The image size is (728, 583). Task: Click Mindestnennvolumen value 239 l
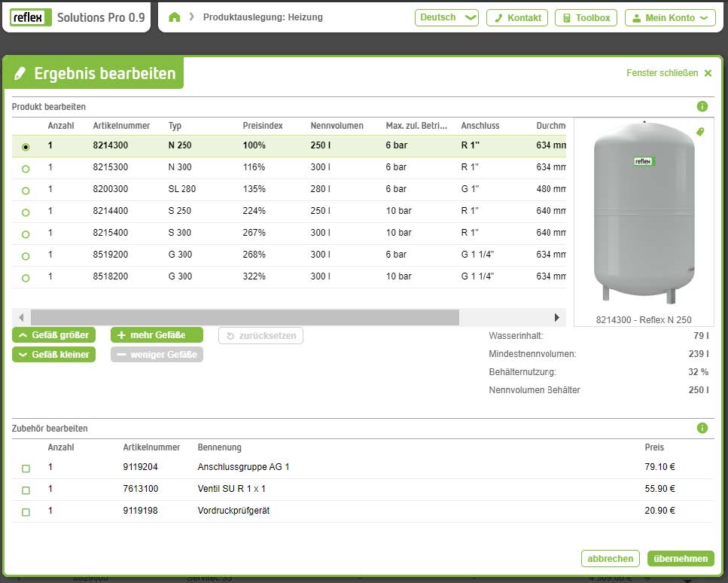[699, 354]
